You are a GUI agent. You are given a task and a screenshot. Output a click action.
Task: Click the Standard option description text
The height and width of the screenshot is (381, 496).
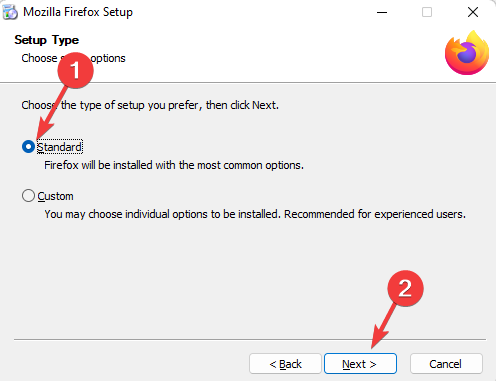[x=174, y=165]
